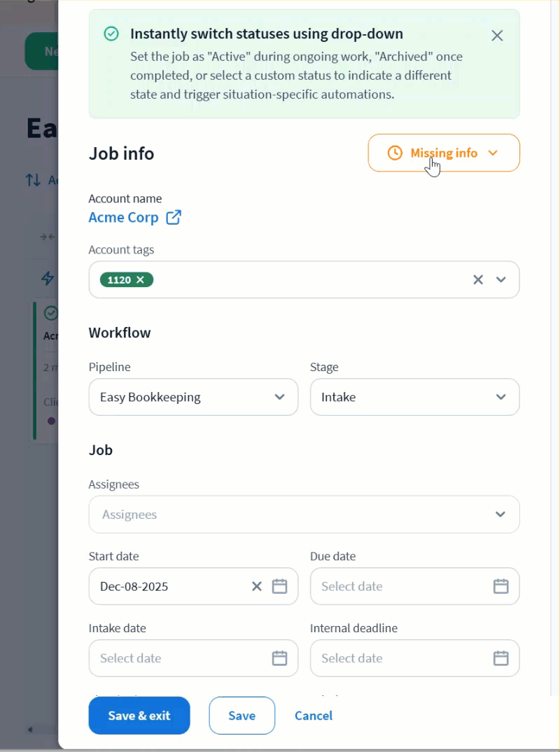Open the Internal deadline calendar picker

pos(500,658)
